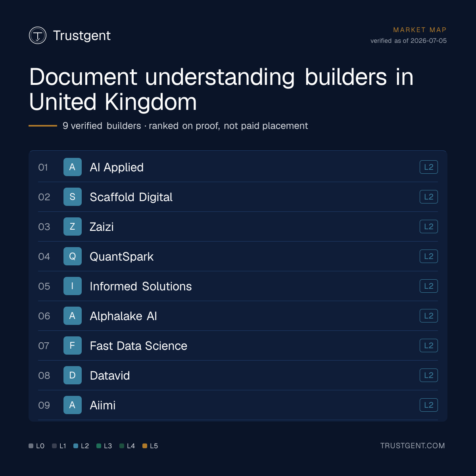Click the AI Applied avatar tile

73,167
